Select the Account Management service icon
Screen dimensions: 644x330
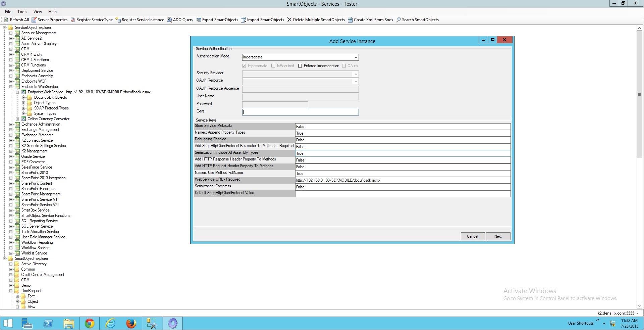(17, 33)
